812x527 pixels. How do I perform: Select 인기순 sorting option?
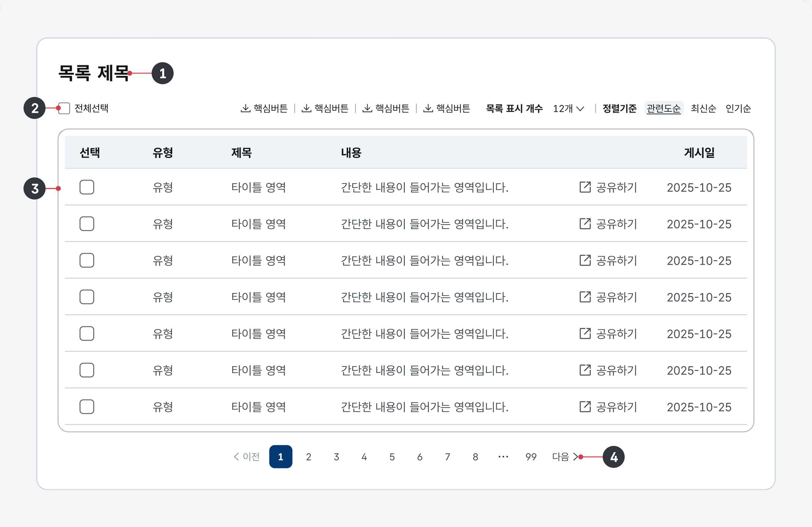[x=738, y=108]
